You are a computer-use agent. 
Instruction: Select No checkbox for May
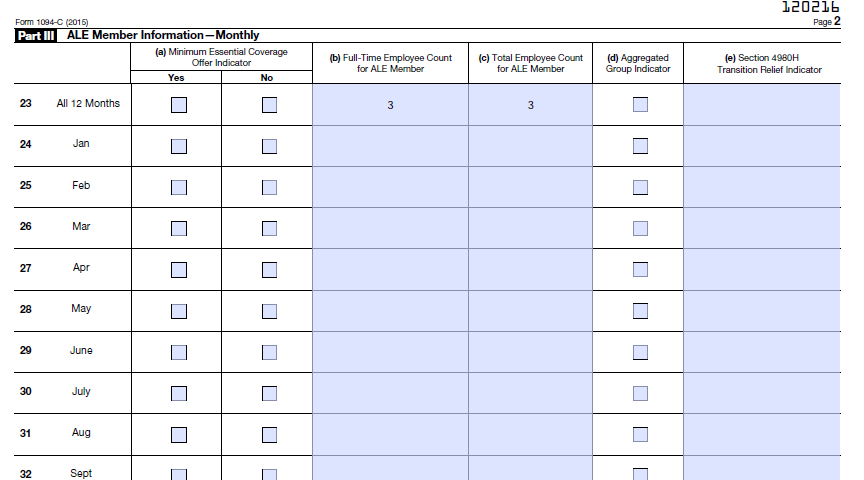[269, 311]
